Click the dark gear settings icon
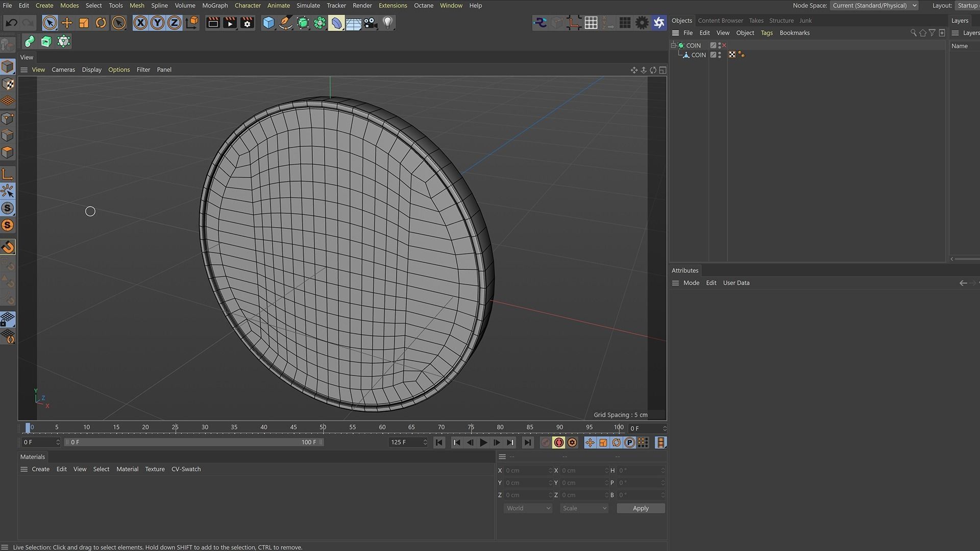 pyautogui.click(x=642, y=22)
